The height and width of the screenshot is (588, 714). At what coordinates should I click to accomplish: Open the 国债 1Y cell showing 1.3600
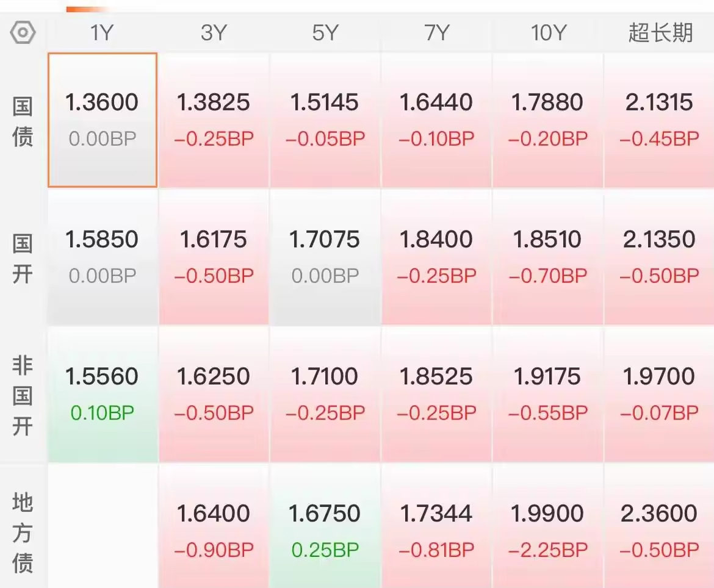(x=103, y=120)
